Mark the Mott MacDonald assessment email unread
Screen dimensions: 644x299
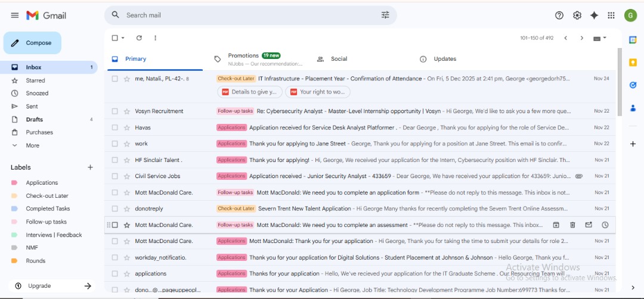589,225
